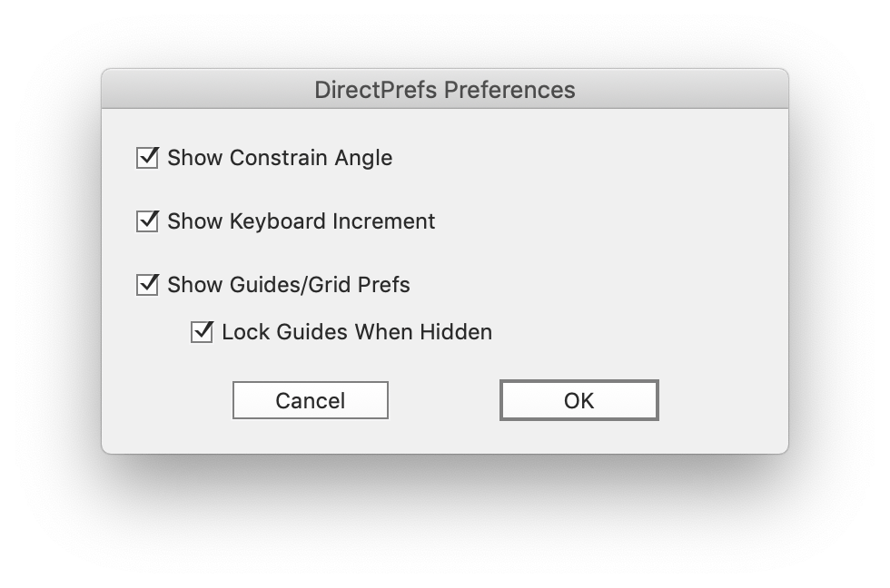Click the "Show Constrain Angle" label text

coord(280,158)
